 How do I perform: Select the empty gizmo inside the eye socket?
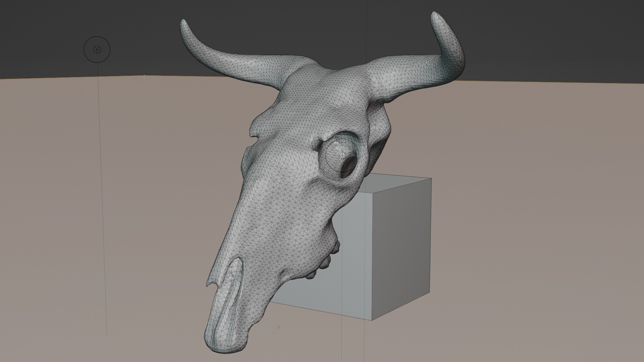pyautogui.click(x=342, y=155)
